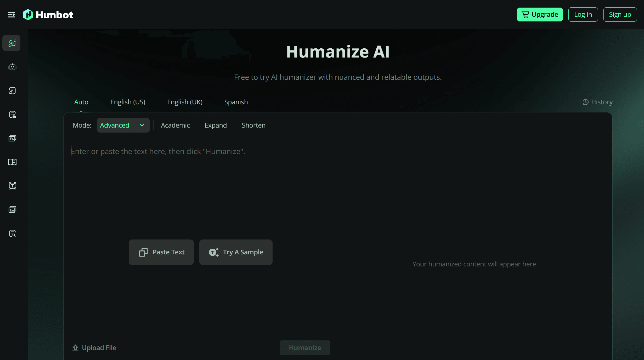The width and height of the screenshot is (644, 360).
Task: Select the English (UK) tab
Action: pos(185,102)
